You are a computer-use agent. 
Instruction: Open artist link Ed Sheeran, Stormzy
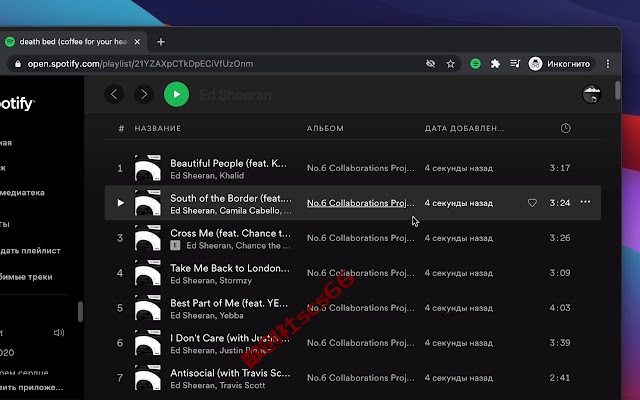pos(211,280)
